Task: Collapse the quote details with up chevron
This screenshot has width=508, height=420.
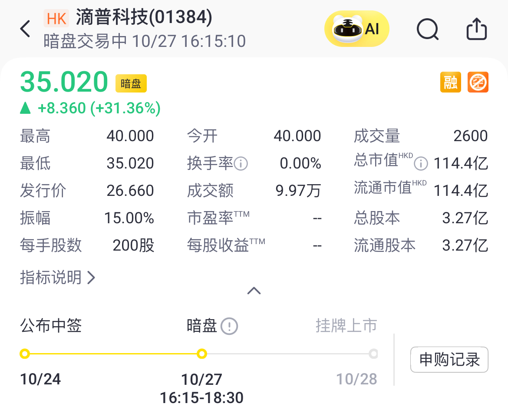Action: coord(254,291)
